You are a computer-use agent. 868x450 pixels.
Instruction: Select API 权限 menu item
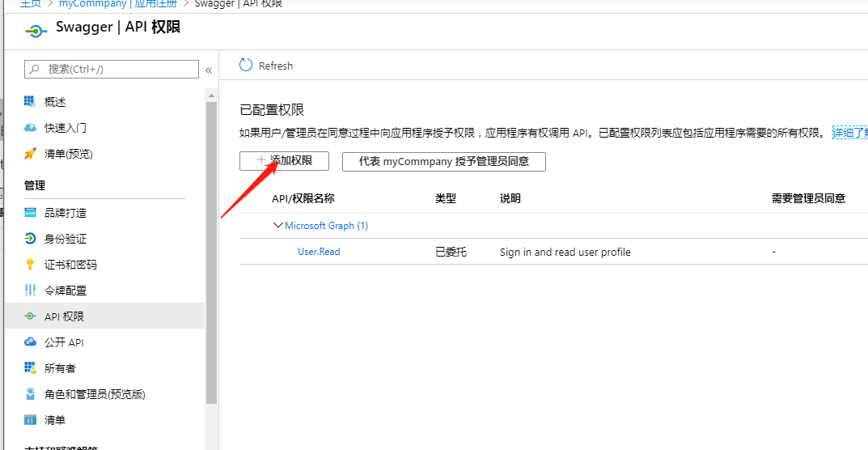(x=104, y=316)
